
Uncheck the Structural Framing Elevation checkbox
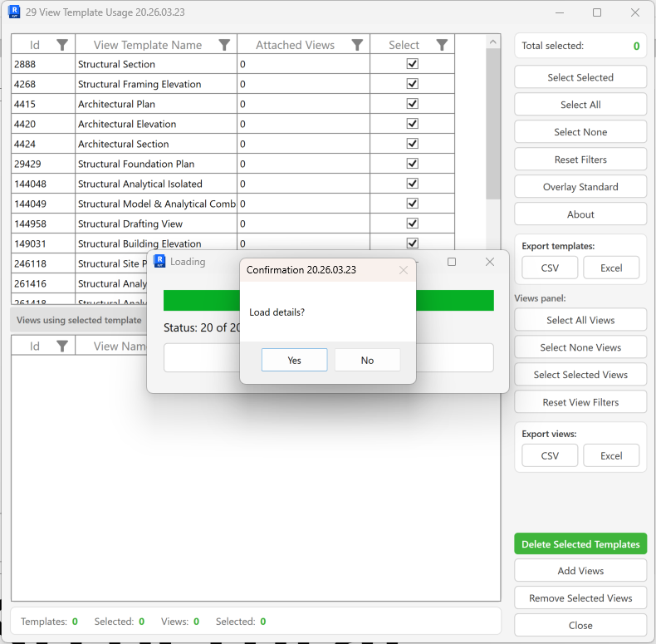(413, 84)
